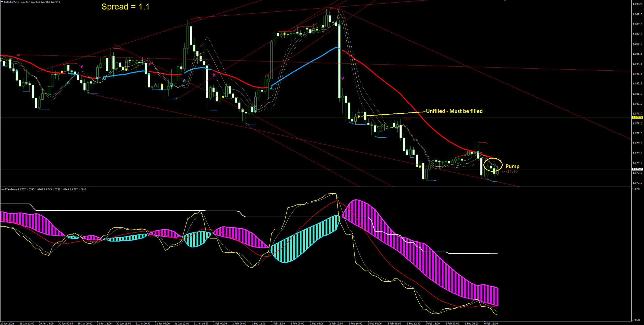Click the 'Unfilled - Must be filled' annotation
This screenshot has height=325, width=644.
coord(454,111)
